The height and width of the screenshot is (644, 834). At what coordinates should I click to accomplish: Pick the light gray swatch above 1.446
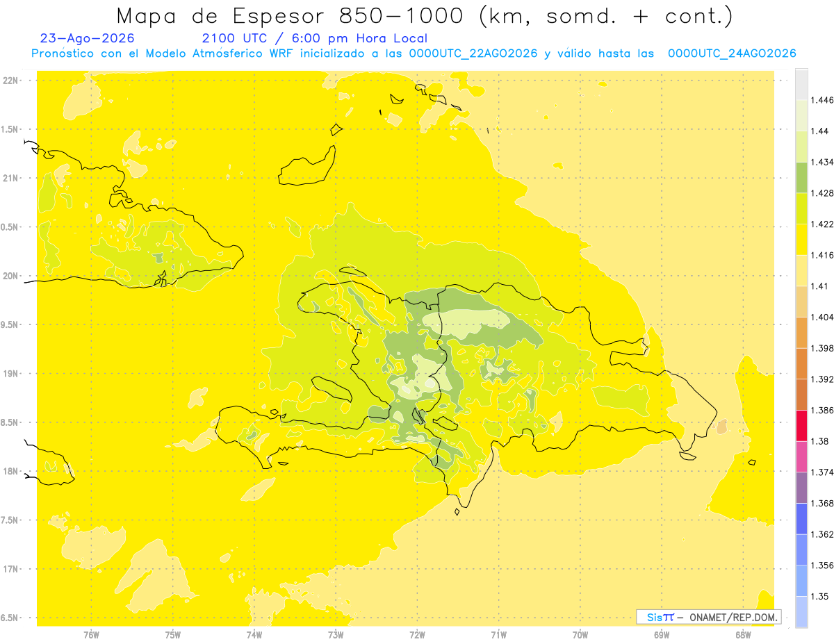tap(801, 84)
